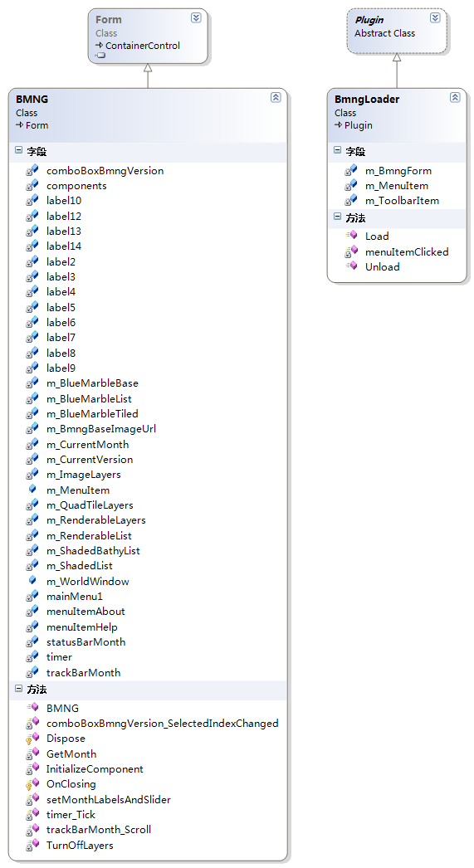Click the field icon beside m_BmngBaseImageUrl

click(x=32, y=428)
